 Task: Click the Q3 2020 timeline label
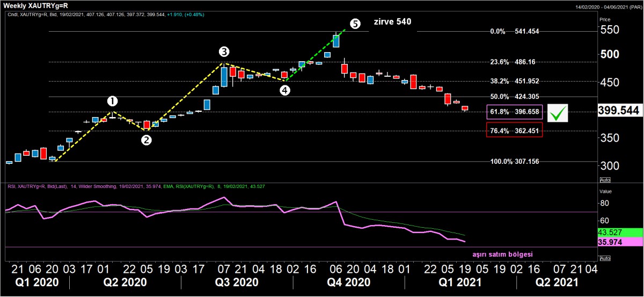[237, 282]
